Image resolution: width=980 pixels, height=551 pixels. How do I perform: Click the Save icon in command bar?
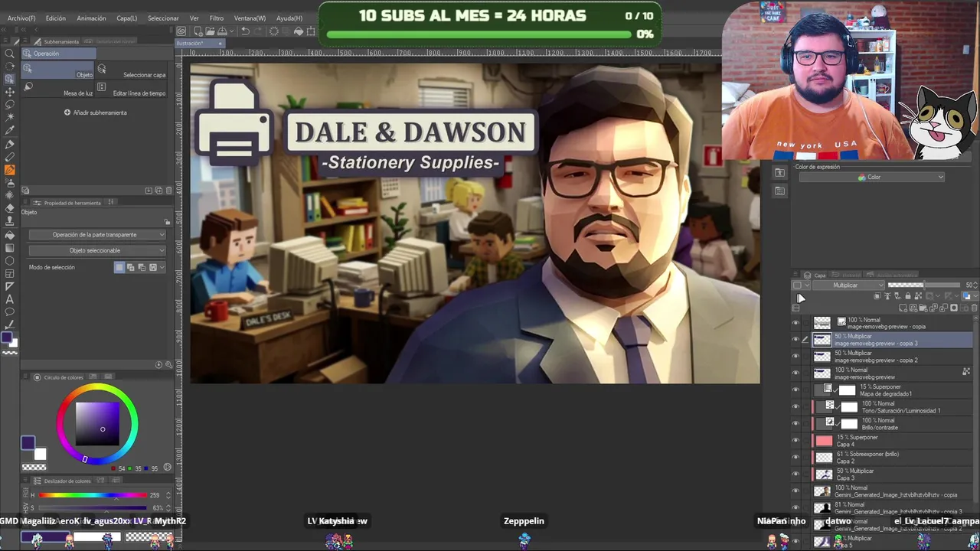(221, 31)
